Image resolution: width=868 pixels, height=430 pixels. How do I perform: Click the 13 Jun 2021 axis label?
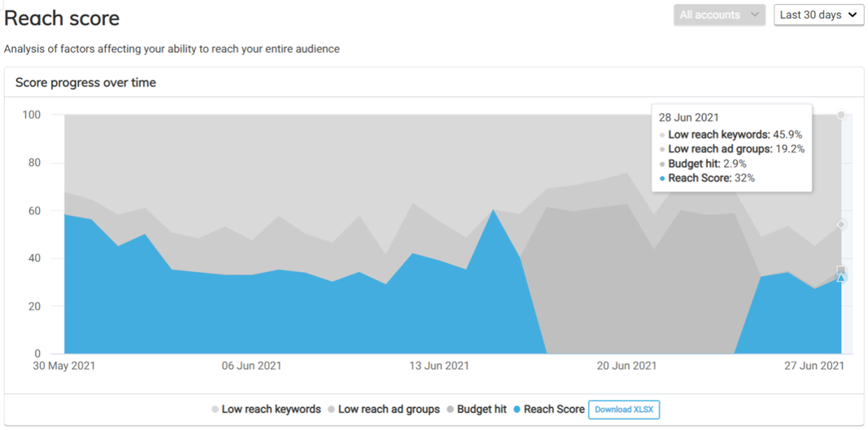(438, 366)
